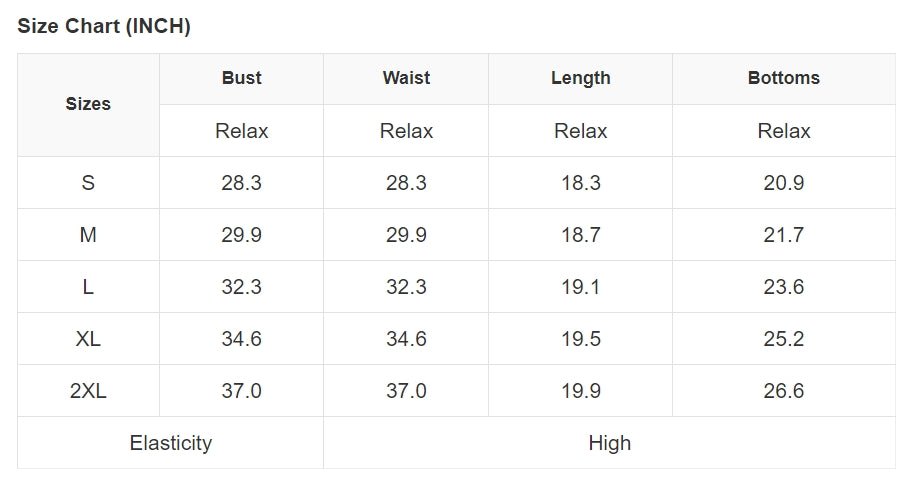904x484 pixels.
Task: Select the High elasticity value
Action: pos(609,443)
